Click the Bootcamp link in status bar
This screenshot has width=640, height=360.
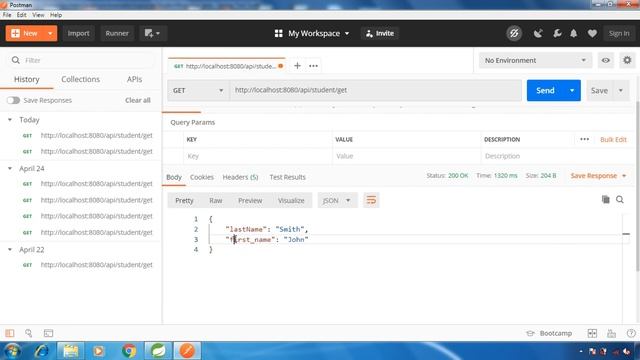(x=549, y=333)
